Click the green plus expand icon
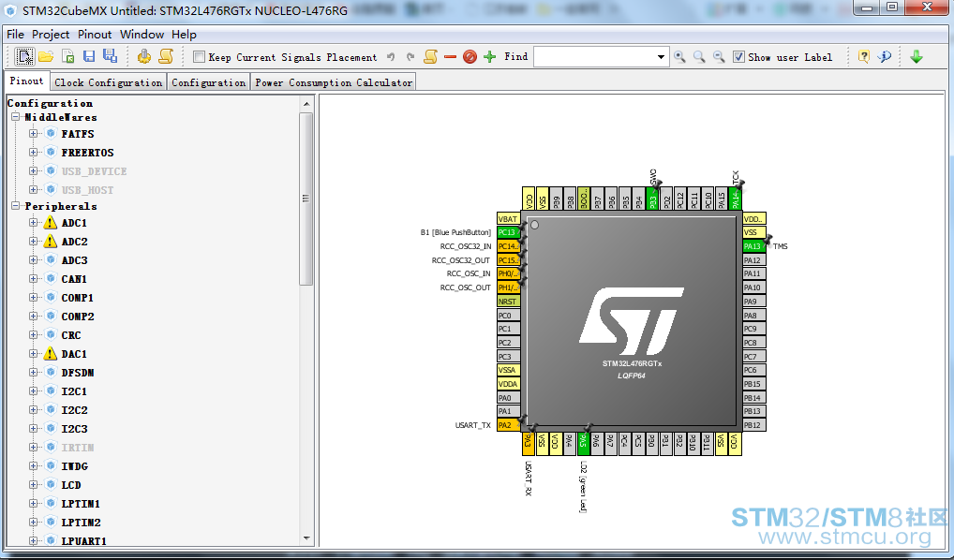 [x=490, y=56]
